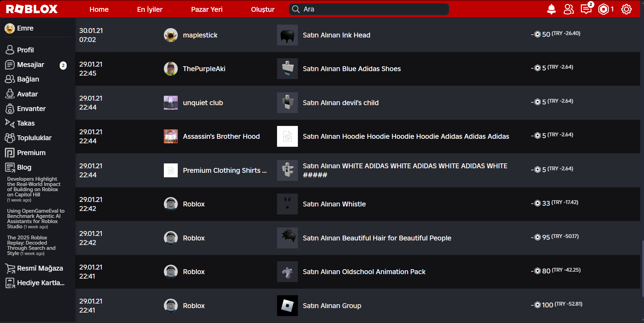Click unquiet club's group icon
This screenshot has width=644, height=323.
(x=171, y=103)
